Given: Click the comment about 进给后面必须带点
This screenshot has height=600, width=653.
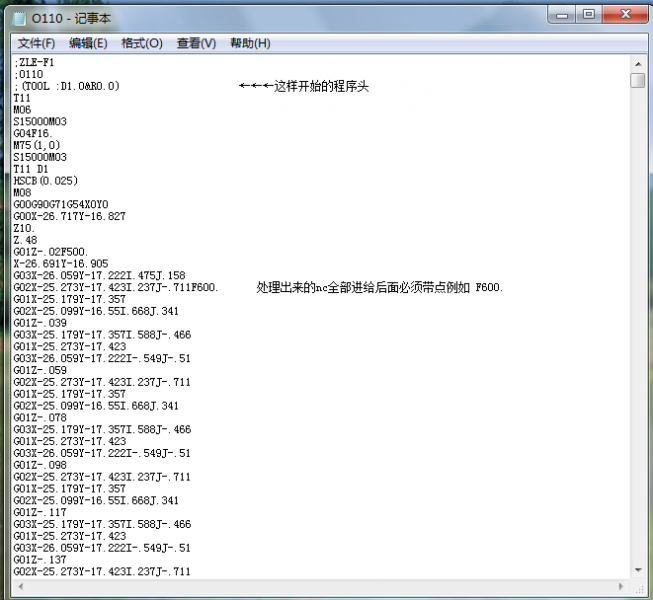Looking at the screenshot, I should point(379,287).
